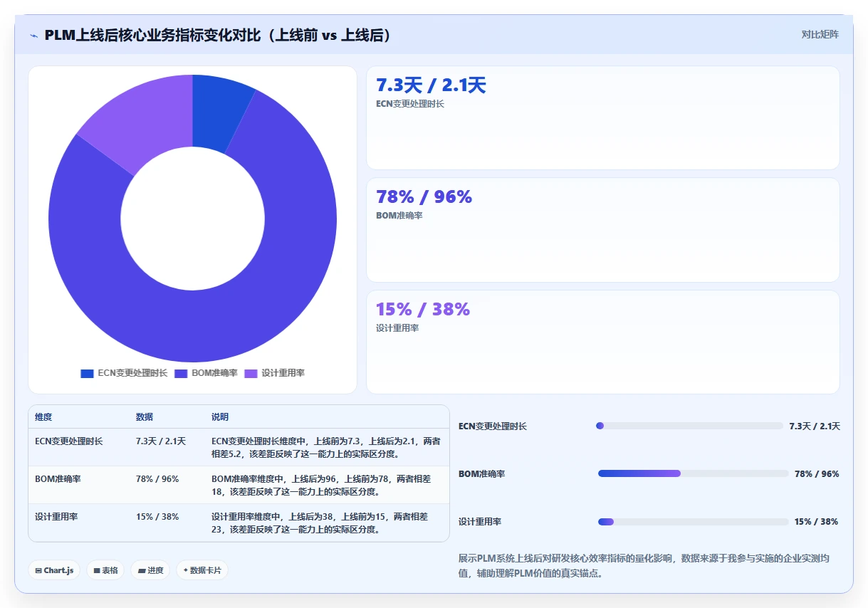
Task: Click the 78% / 96% progress value
Action: tap(817, 474)
